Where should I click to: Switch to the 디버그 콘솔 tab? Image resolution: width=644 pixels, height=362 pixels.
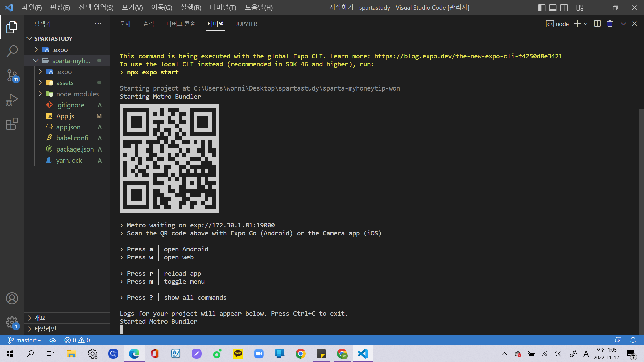point(180,24)
